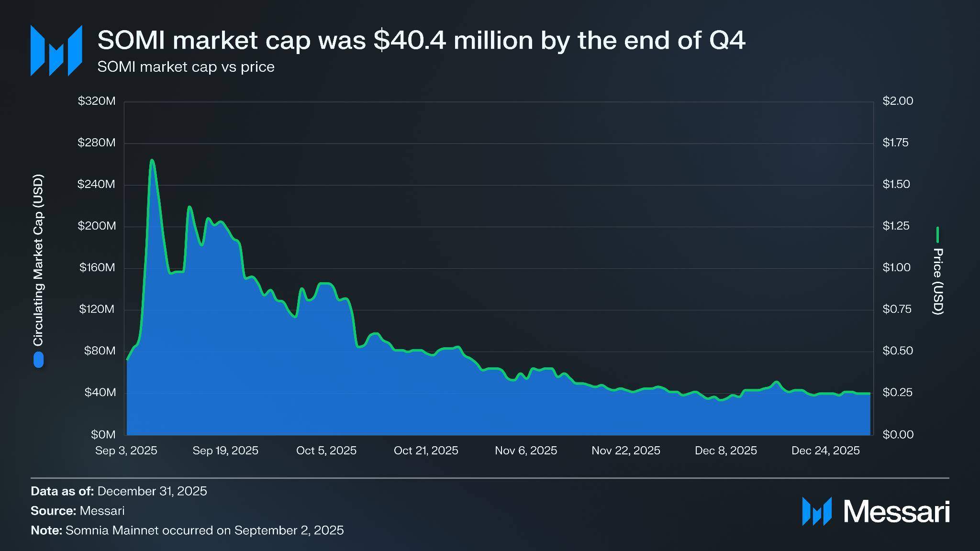
Task: Select the Messari wordmark text at bottom right
Action: 896,512
